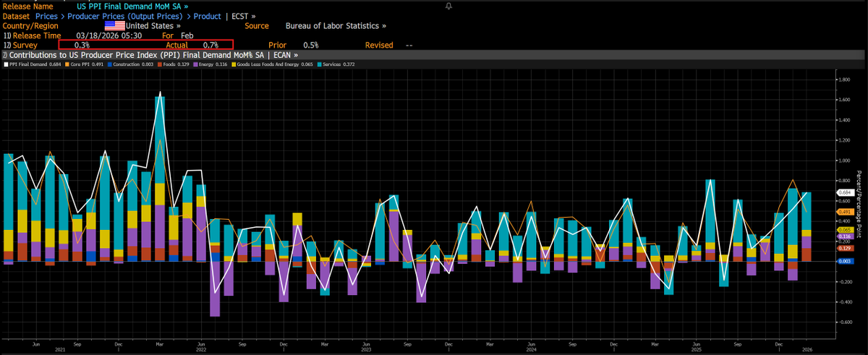This screenshot has height=355, width=868.
Task: Click the orange 0.491 axis value tag
Action: click(844, 211)
